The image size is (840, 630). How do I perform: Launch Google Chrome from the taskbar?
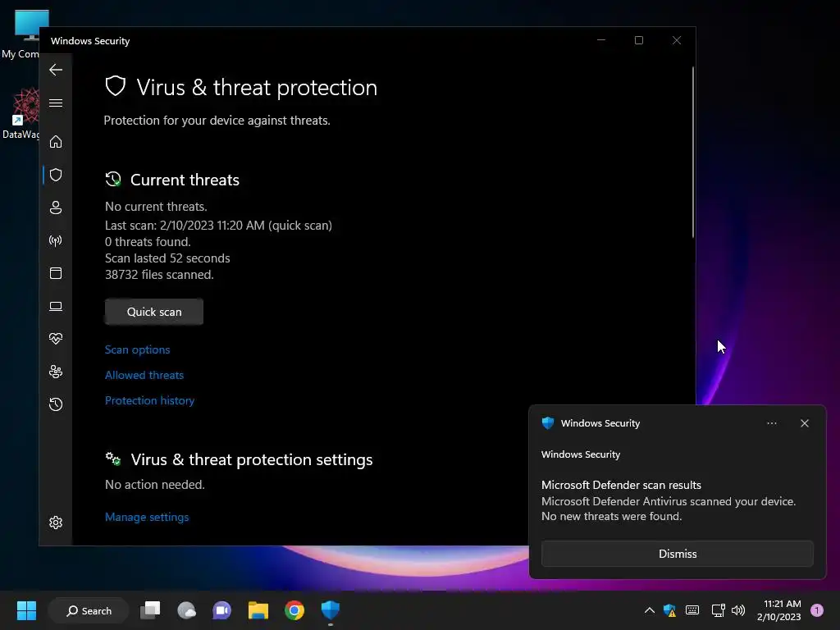coord(294,610)
